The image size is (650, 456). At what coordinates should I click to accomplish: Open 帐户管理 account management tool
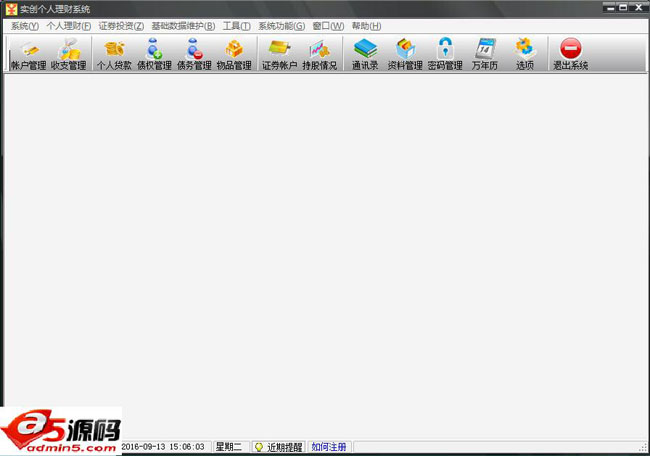click(x=28, y=54)
